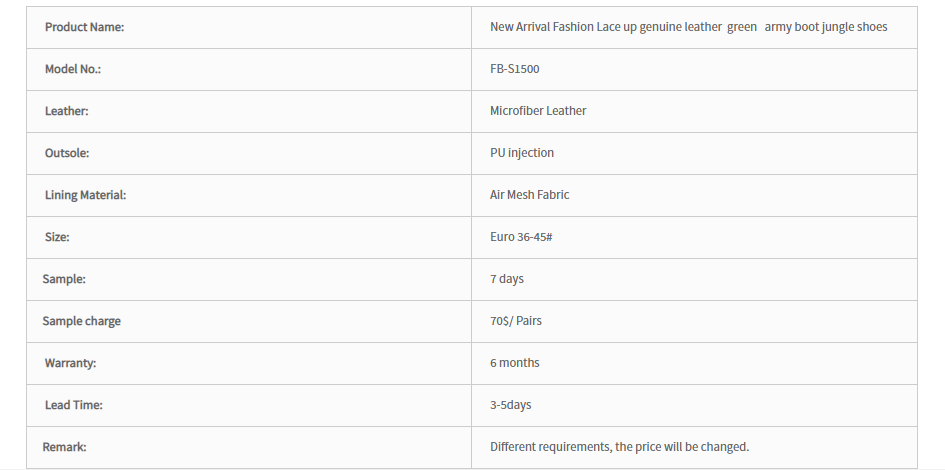Select the "Air Mesh Fabric" text
Viewport: 945px width, 470px height.
[x=530, y=195]
